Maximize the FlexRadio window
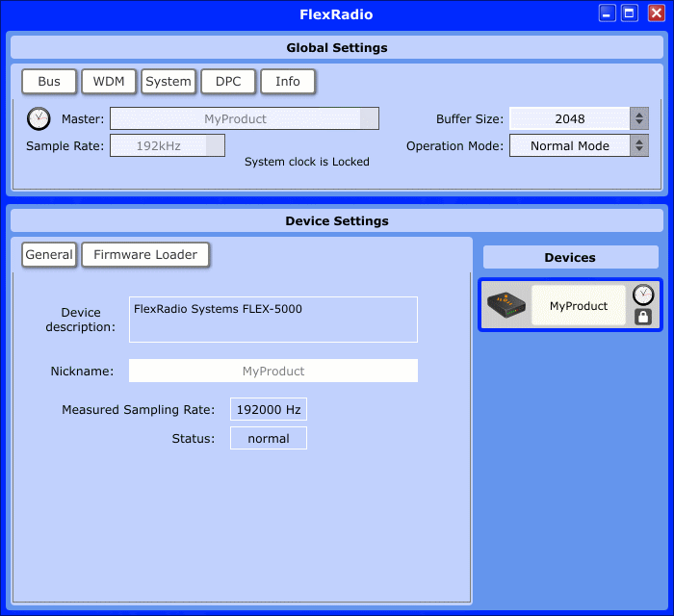The height and width of the screenshot is (616, 674). pyautogui.click(x=630, y=13)
